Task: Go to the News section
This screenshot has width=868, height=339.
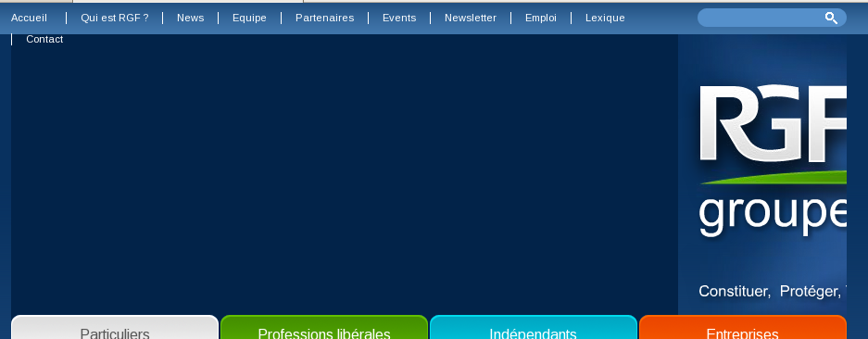Action: pyautogui.click(x=191, y=18)
